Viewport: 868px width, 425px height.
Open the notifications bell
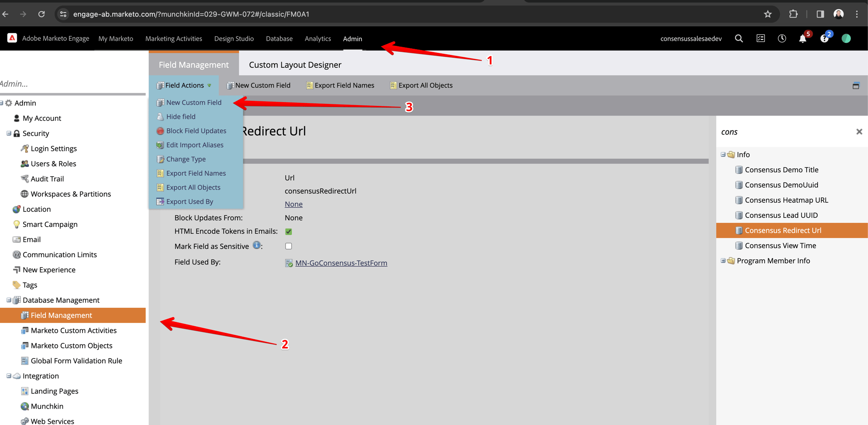(802, 38)
